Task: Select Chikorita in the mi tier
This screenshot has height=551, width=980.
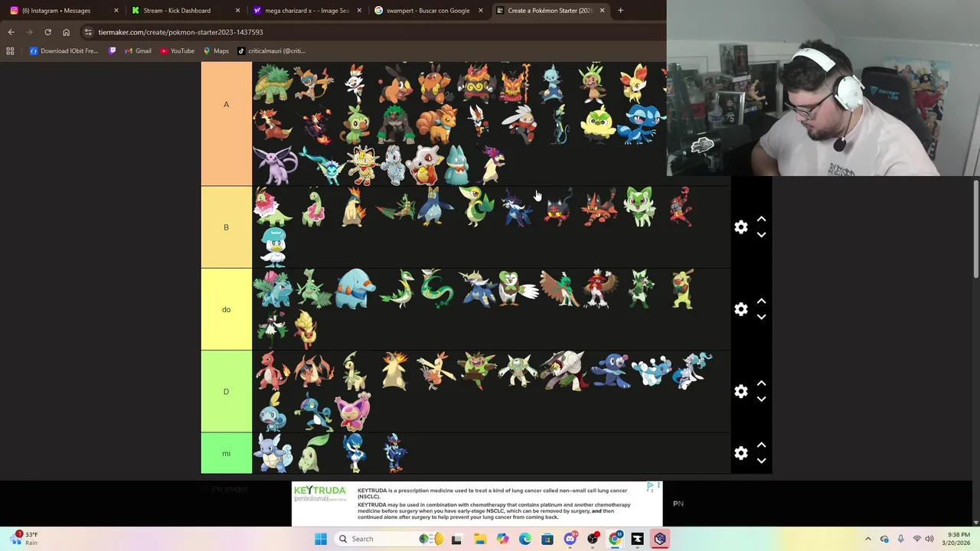Action: (x=314, y=453)
